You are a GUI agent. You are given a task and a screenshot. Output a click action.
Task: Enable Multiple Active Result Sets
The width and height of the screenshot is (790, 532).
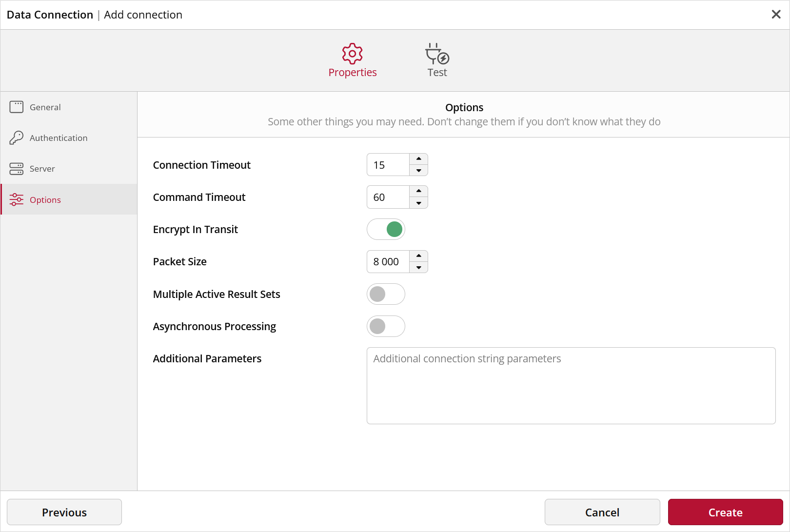tap(386, 294)
